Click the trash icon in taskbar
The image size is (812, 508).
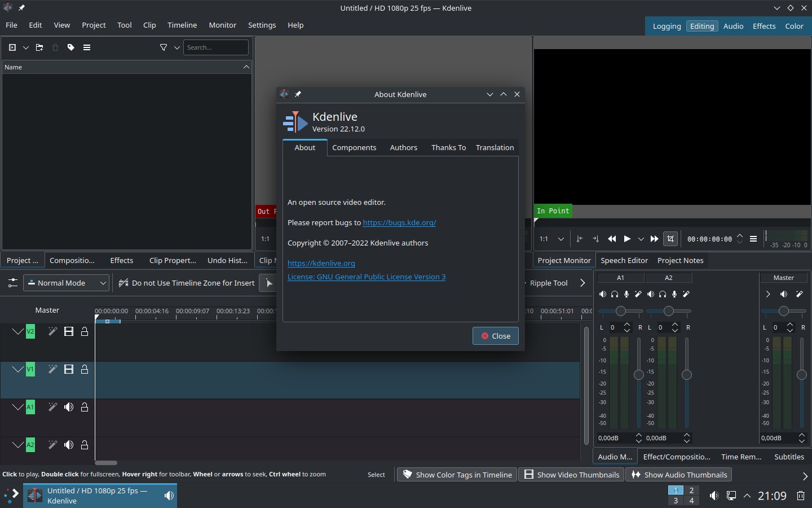(x=801, y=496)
